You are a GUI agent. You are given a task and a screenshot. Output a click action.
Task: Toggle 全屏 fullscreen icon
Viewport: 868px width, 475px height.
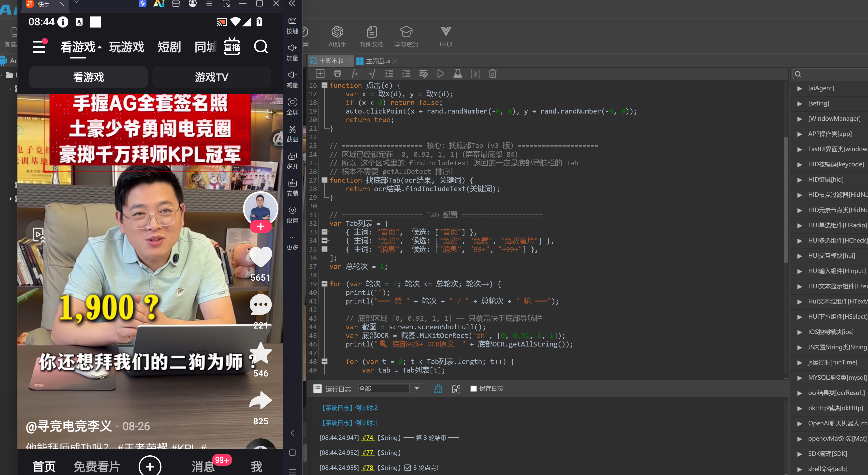[x=292, y=102]
